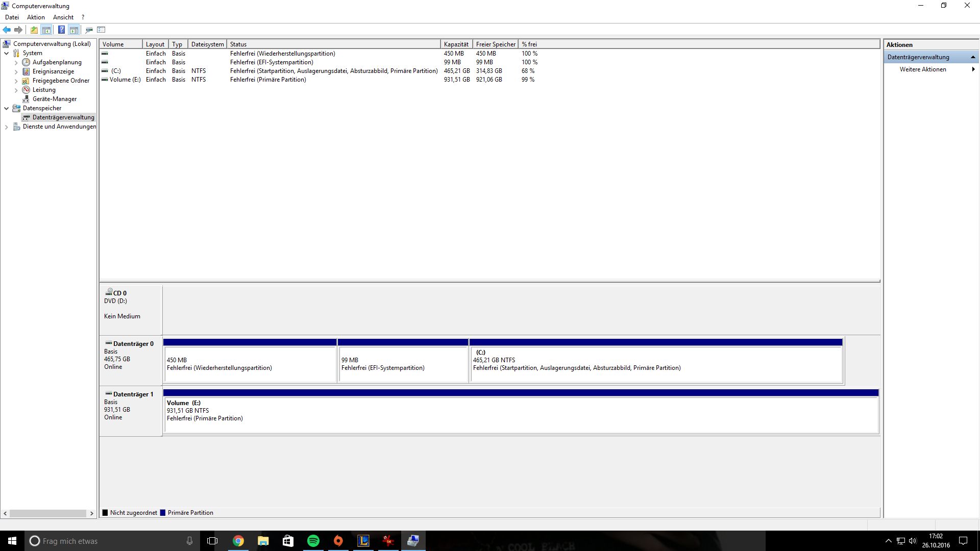
Task: Open Weitere Aktionen submenu
Action: pos(923,69)
